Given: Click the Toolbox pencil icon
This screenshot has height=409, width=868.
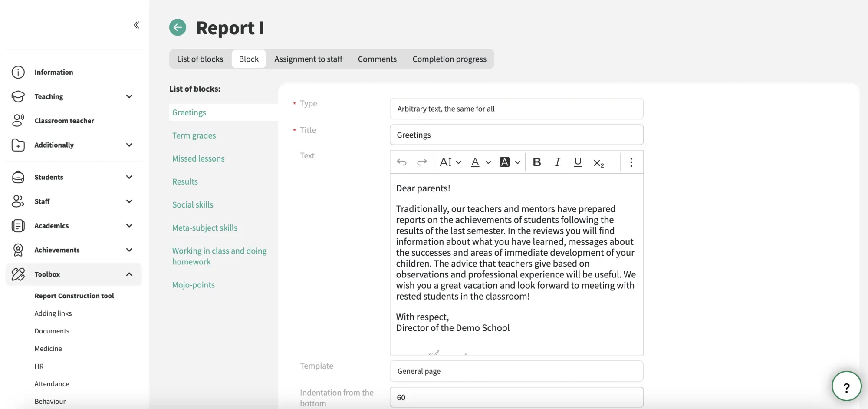Looking at the screenshot, I should pyautogui.click(x=18, y=274).
